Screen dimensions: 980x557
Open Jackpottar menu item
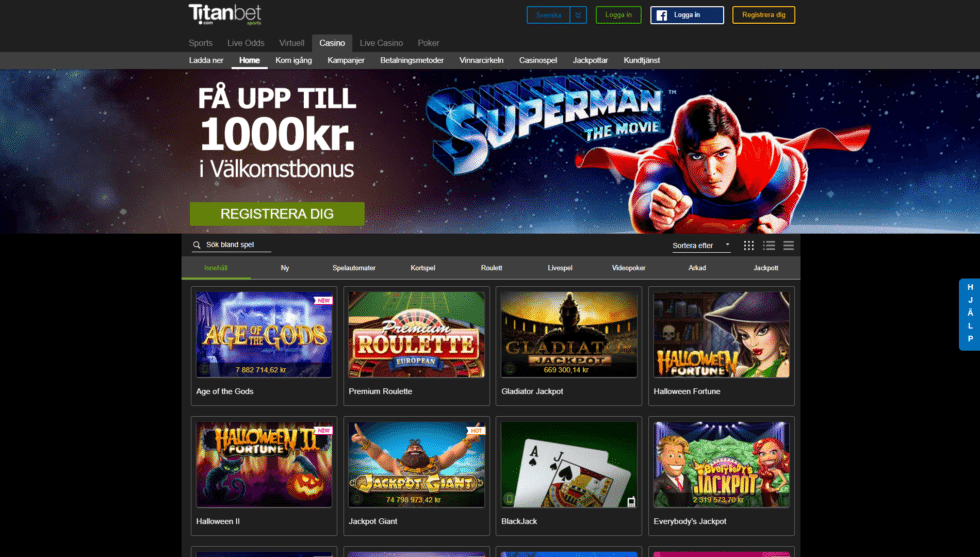(x=590, y=61)
